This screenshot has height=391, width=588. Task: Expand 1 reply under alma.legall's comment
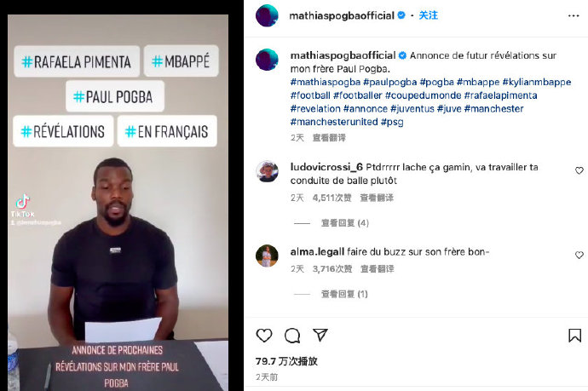click(x=344, y=294)
